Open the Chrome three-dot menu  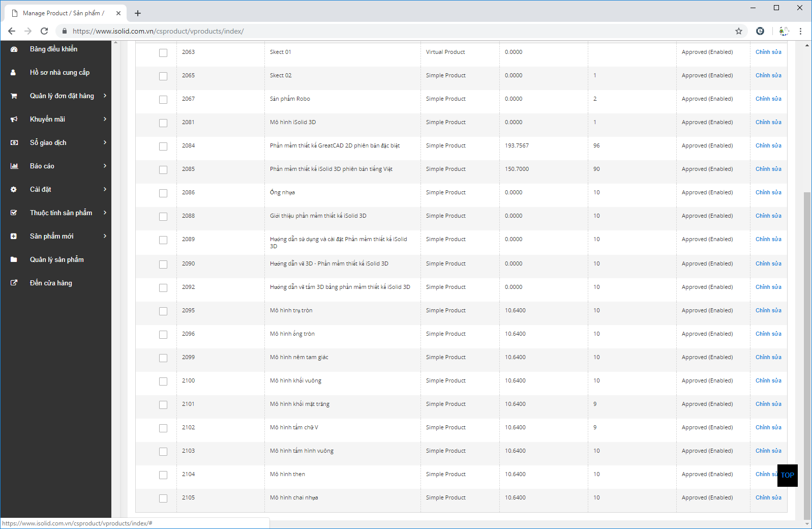point(800,31)
